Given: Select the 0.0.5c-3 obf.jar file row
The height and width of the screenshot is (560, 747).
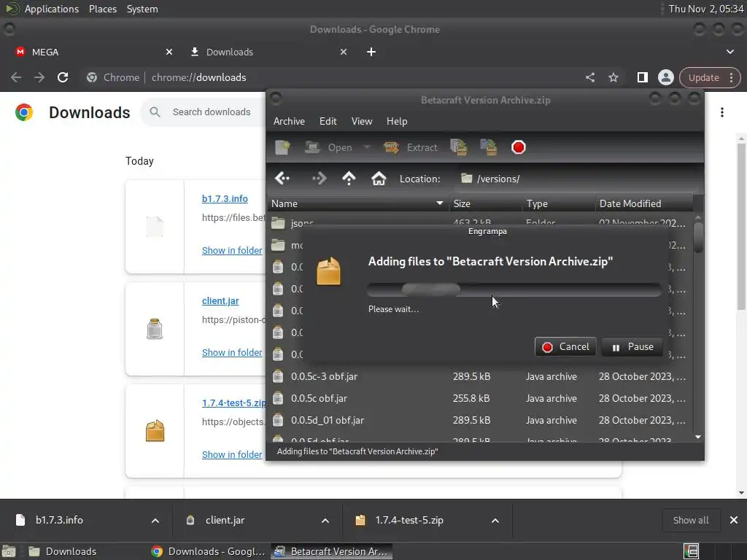Looking at the screenshot, I should [x=480, y=376].
